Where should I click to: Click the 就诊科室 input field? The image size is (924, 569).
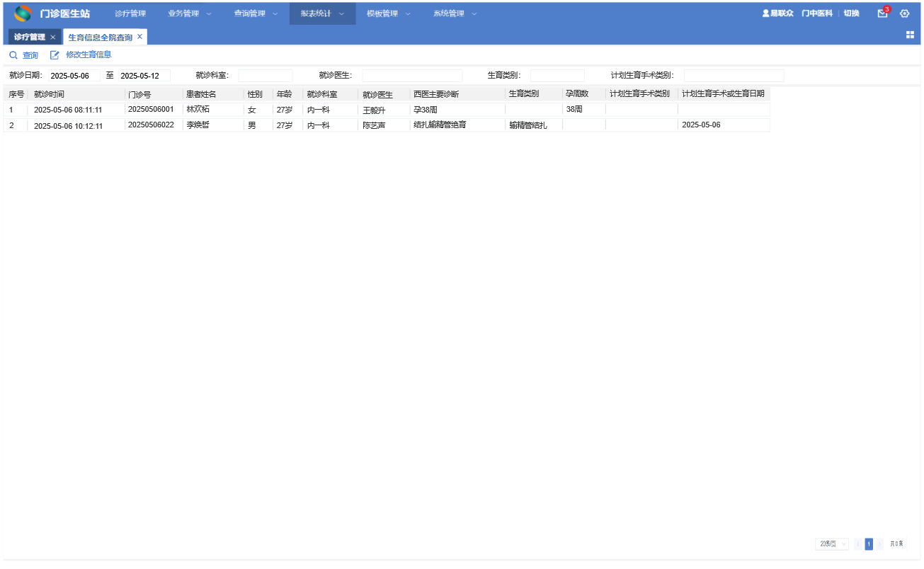coord(266,76)
